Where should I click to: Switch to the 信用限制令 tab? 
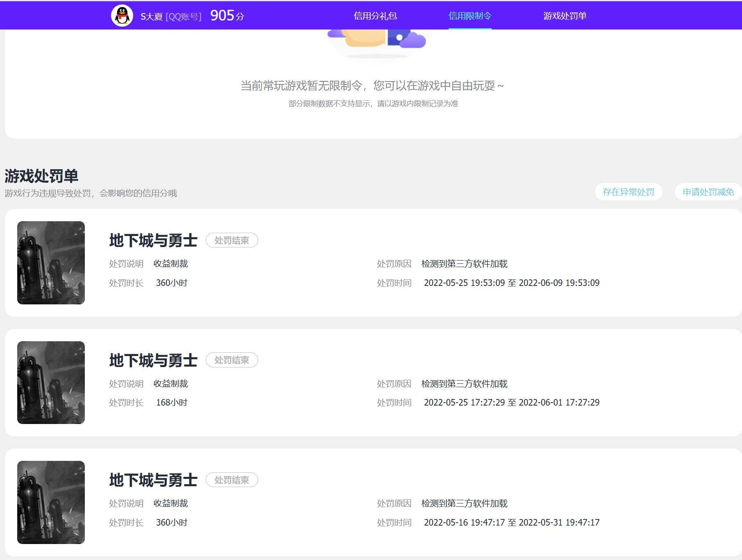470,16
